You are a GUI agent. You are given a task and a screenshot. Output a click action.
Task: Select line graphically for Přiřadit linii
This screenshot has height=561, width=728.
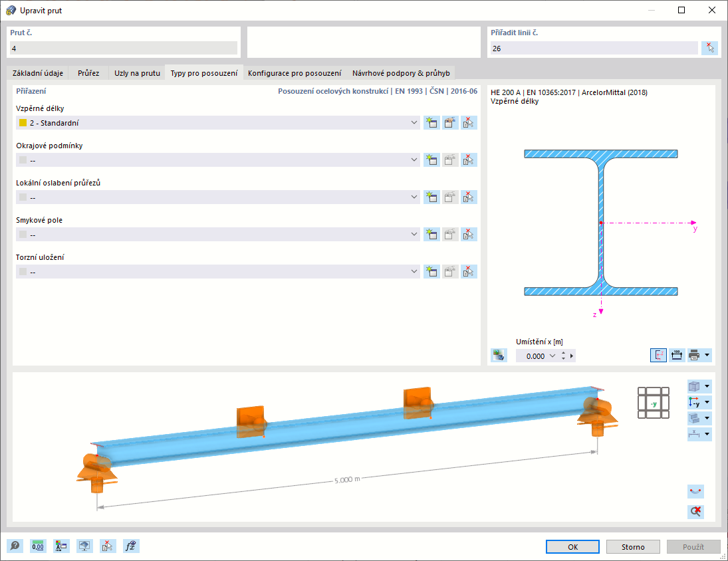(709, 49)
